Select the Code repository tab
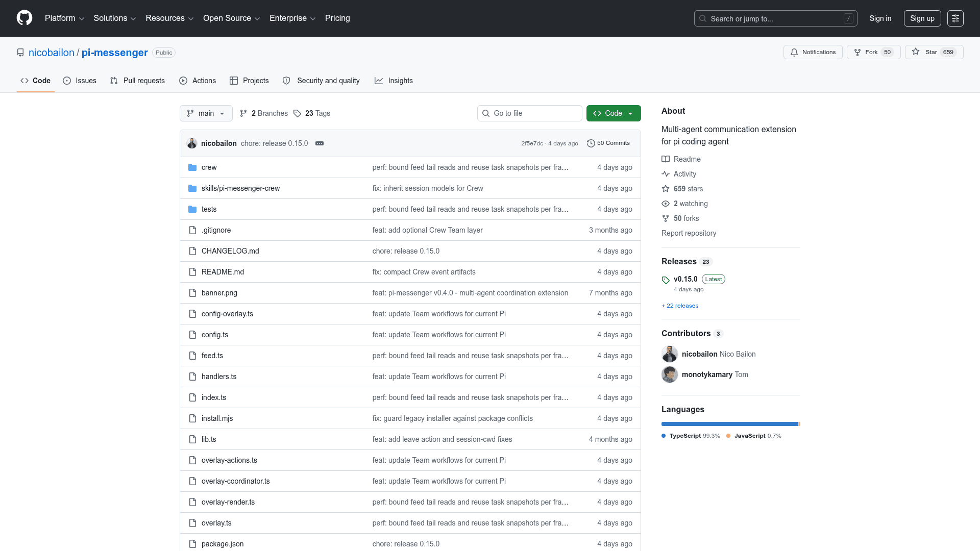The image size is (980, 551). 36,81
